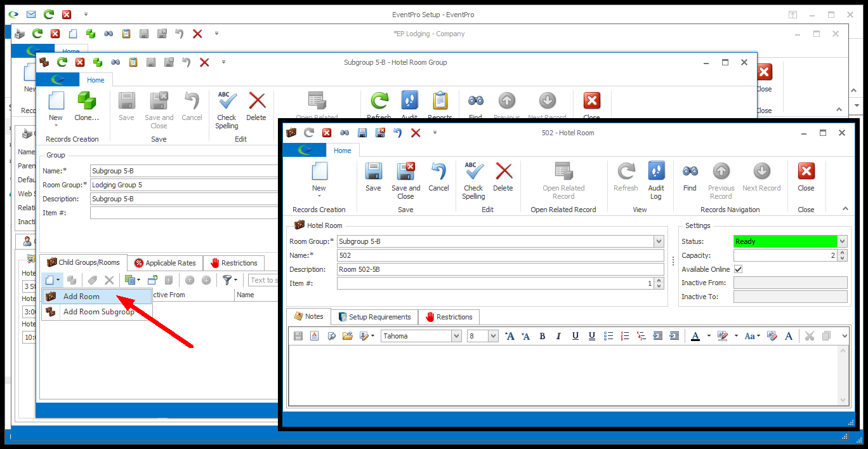Open the font size 8 dropdown
The image size is (868, 449).
pos(493,336)
